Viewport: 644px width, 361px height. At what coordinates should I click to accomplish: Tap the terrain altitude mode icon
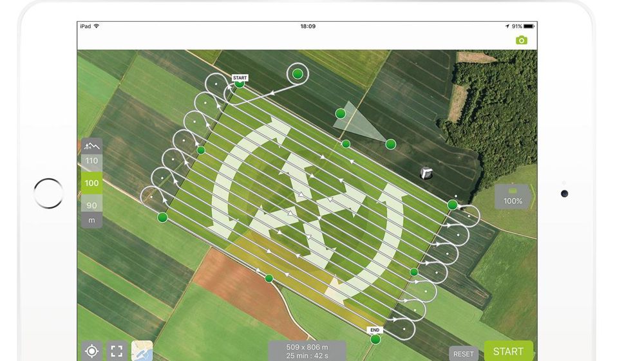pos(91,145)
